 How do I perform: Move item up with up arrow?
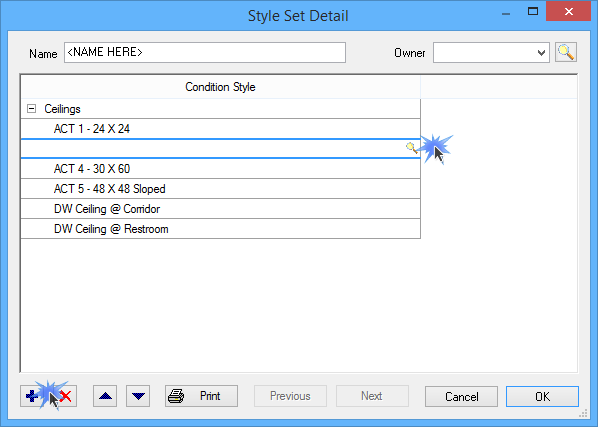[105, 396]
